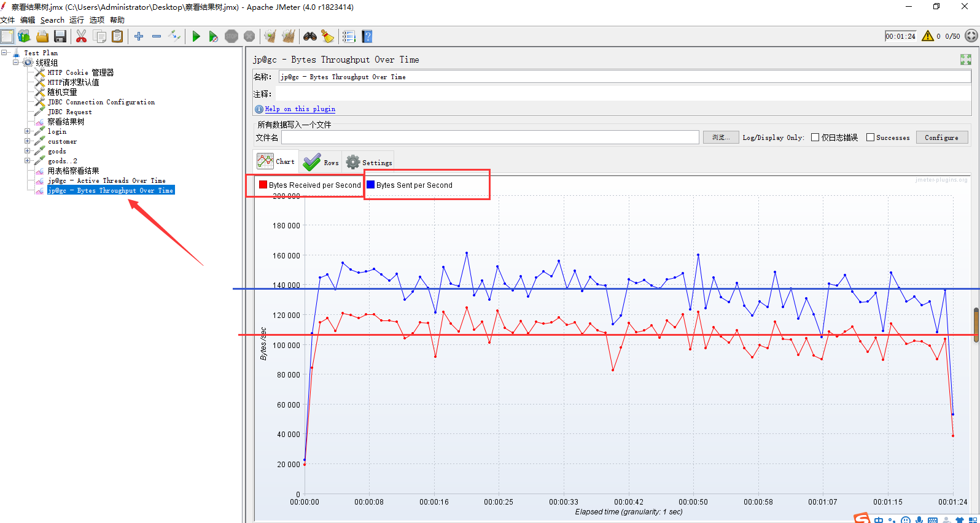This screenshot has height=523, width=980.
Task: Click the Open file folder icon
Action: pyautogui.click(x=42, y=36)
